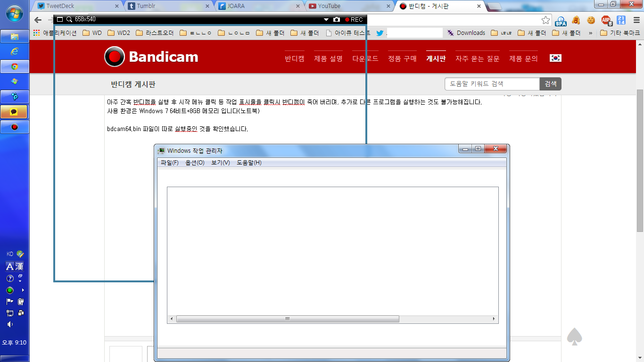The image size is (644, 362).
Task: Click the KO language indicator
Action: [10, 254]
